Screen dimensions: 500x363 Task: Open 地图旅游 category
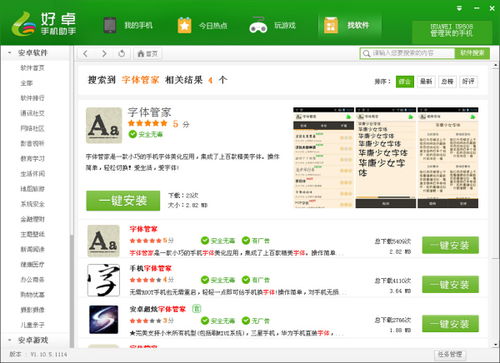[32, 189]
